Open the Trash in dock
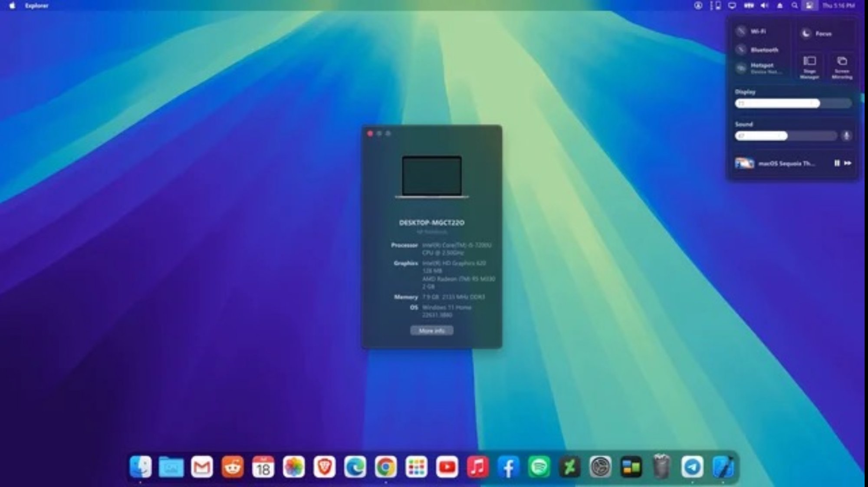 click(x=661, y=467)
